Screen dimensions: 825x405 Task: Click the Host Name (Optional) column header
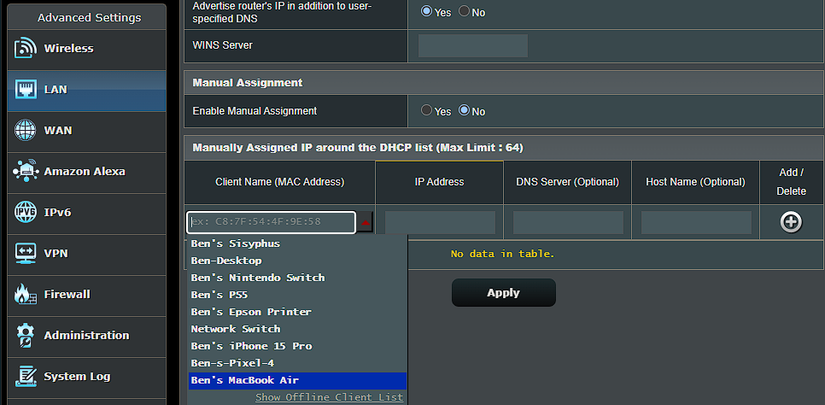pos(696,182)
